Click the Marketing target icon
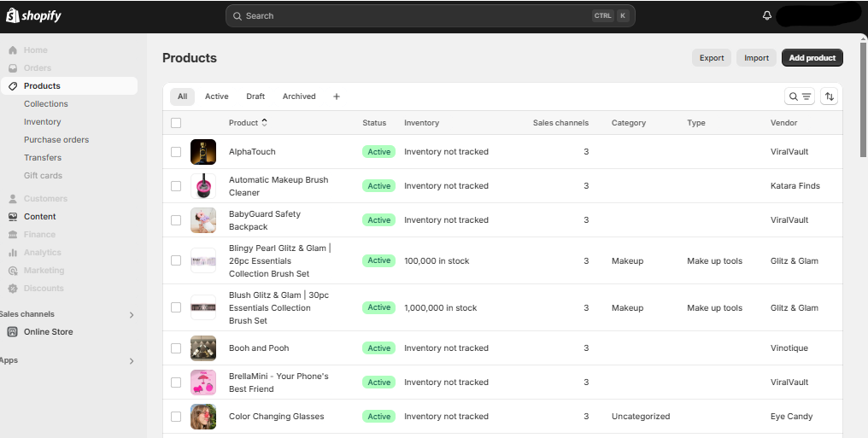 pos(13,271)
